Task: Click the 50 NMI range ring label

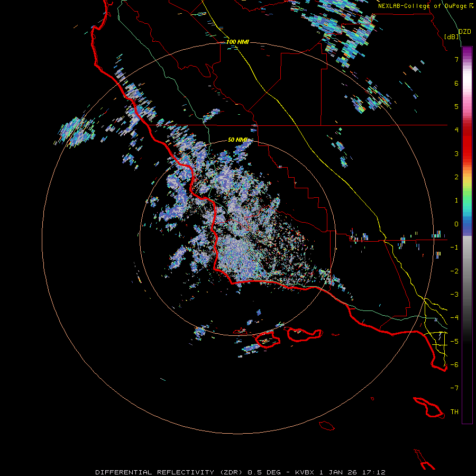Action: point(237,140)
